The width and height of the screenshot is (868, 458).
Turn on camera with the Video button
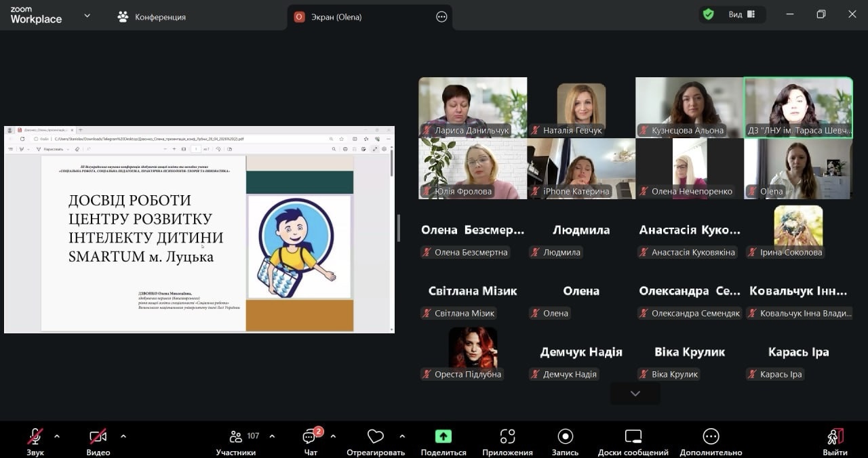pos(98,436)
